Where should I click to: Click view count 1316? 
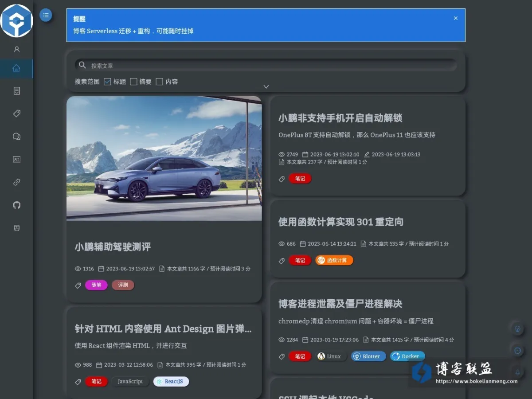pyautogui.click(x=88, y=269)
